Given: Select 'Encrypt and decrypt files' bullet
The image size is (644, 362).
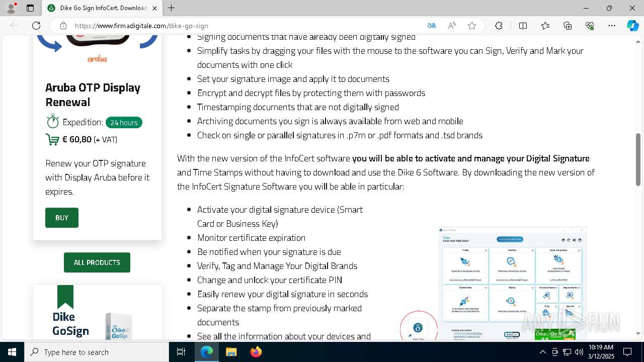Looking at the screenshot, I should pos(311,93).
